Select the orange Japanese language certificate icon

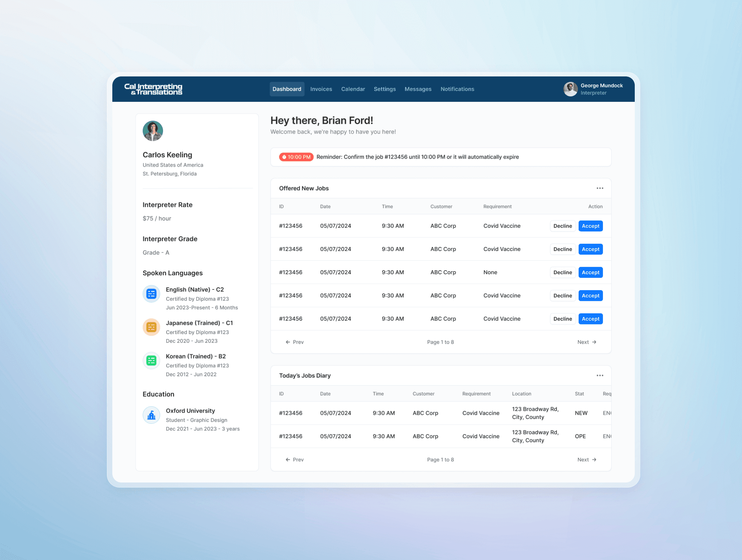[151, 327]
